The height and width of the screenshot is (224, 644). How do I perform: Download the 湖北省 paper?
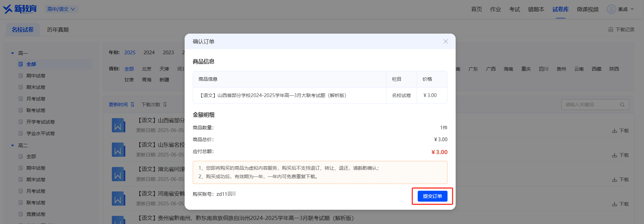click(x=620, y=180)
